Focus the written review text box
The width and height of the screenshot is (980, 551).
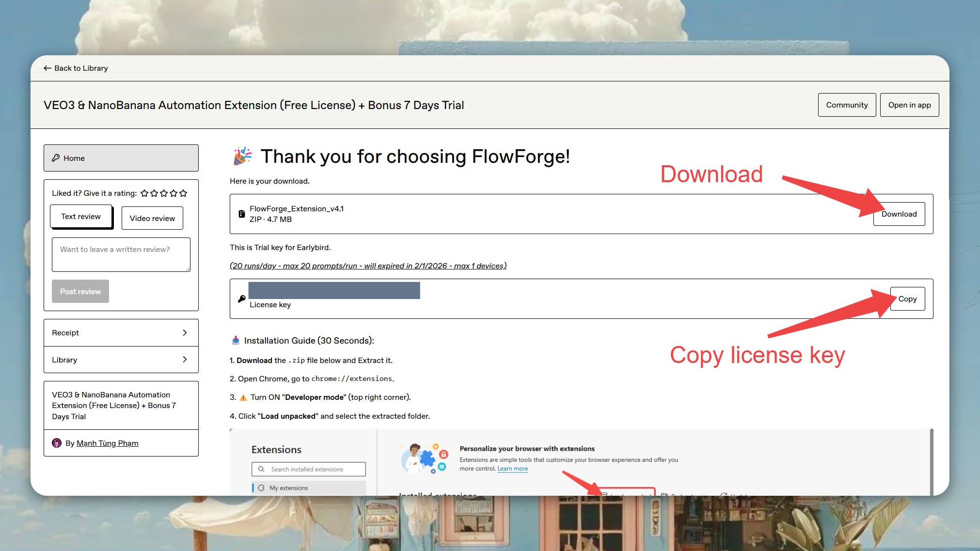click(x=121, y=254)
